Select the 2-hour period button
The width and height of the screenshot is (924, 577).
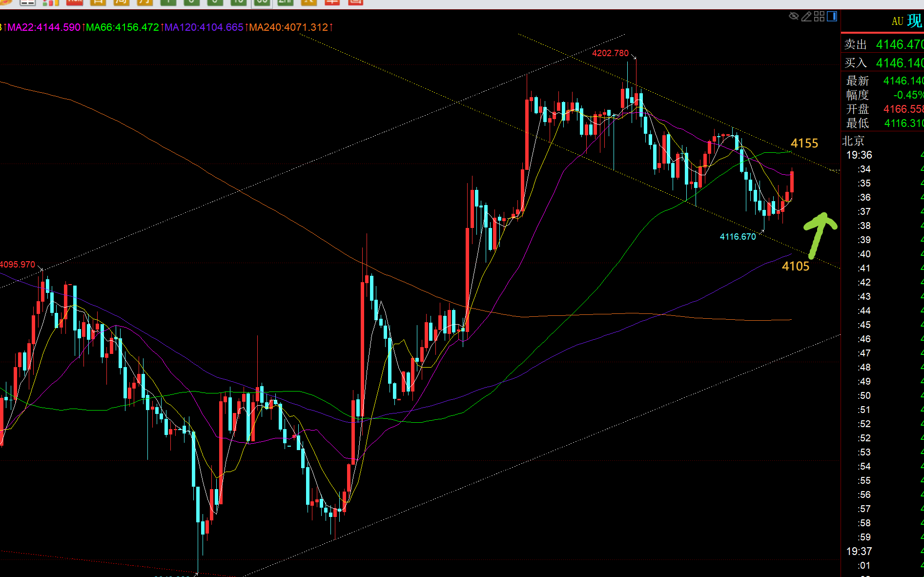285,2
